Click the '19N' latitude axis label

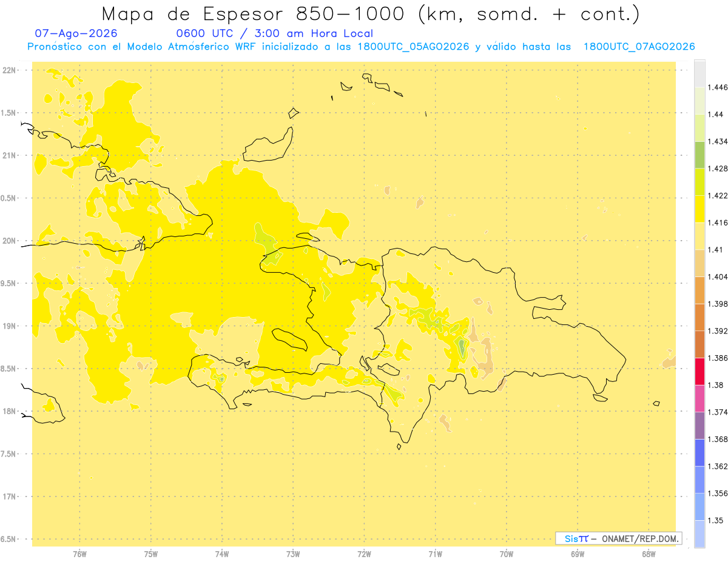10,326
